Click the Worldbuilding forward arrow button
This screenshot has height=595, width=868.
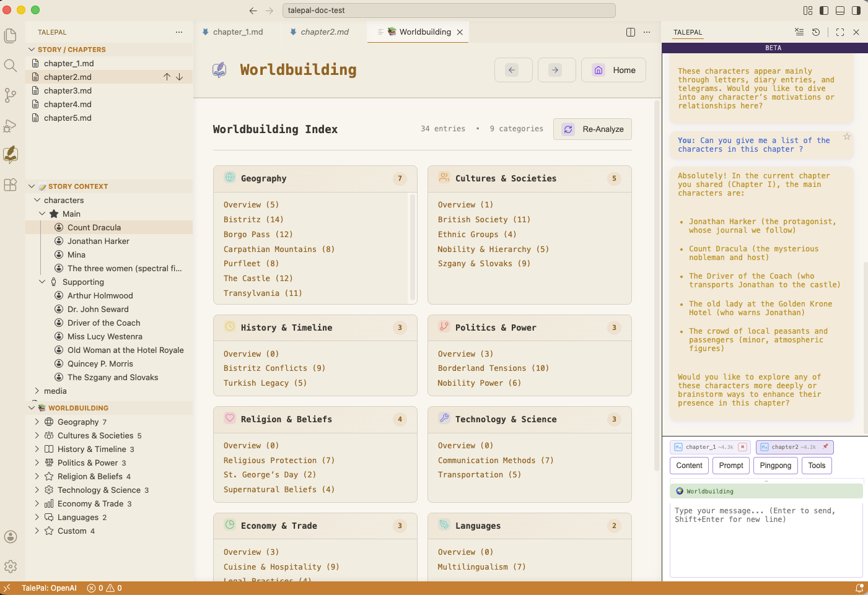(557, 70)
